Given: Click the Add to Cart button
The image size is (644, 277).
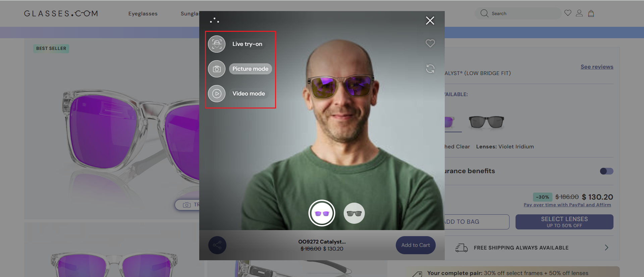Looking at the screenshot, I should 415,245.
